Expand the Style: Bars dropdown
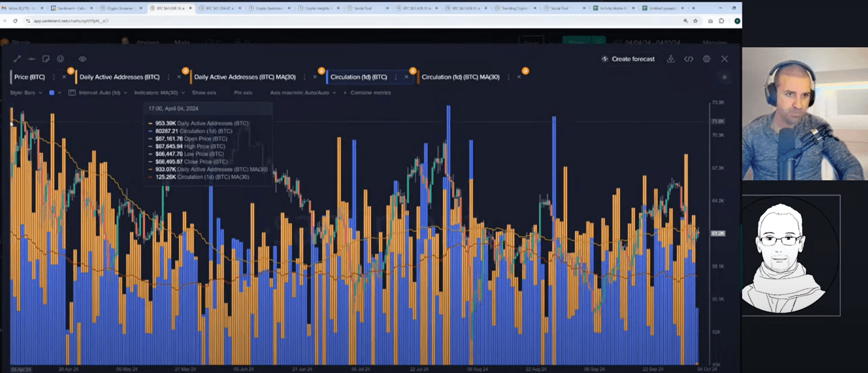 (x=26, y=93)
